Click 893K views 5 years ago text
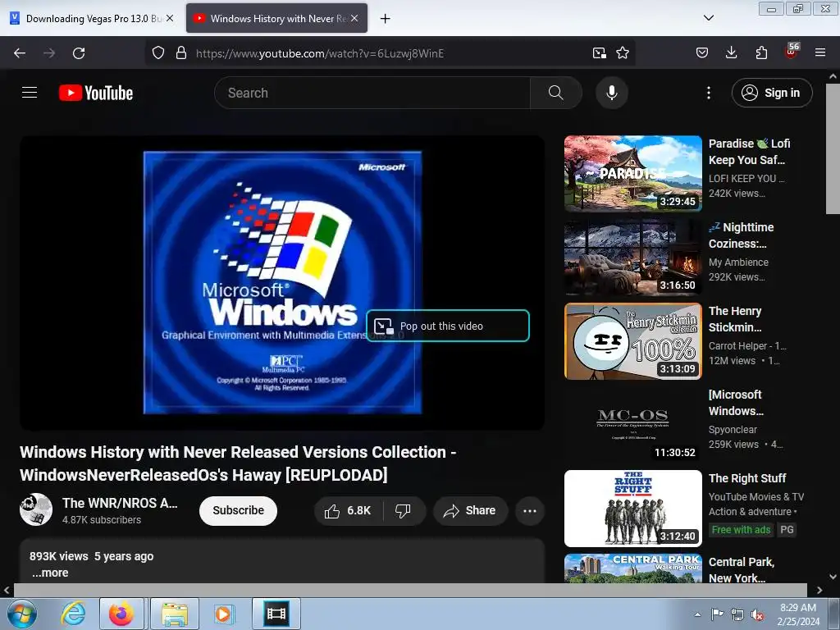Image resolution: width=840 pixels, height=630 pixels. click(x=92, y=556)
